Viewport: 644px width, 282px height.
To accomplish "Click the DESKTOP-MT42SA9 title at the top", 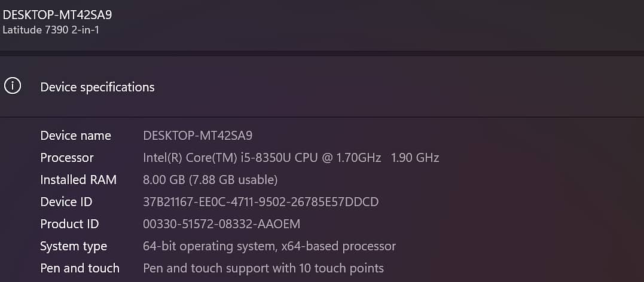I will 57,15.
